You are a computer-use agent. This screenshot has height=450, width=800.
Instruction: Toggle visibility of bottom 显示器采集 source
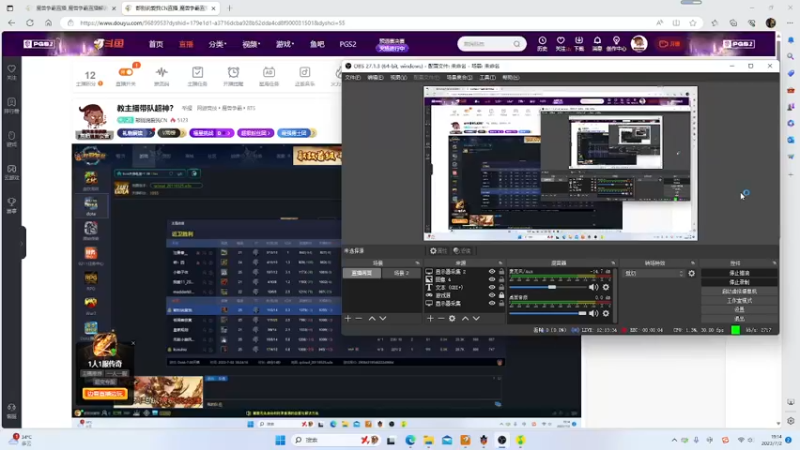(x=492, y=303)
